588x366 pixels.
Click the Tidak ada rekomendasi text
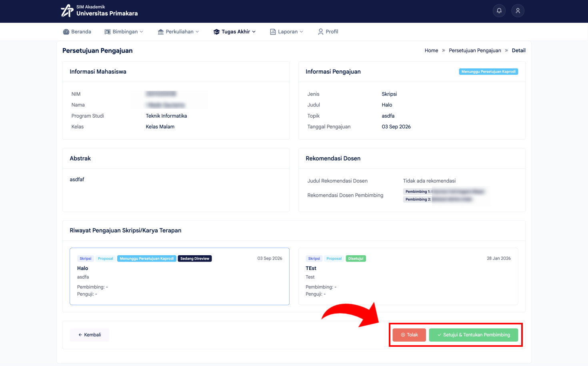point(429,181)
